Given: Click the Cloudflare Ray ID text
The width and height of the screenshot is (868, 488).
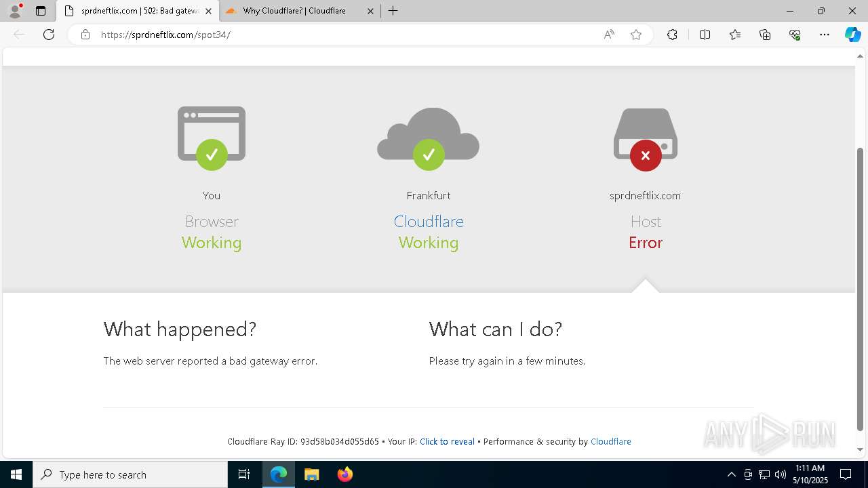Looking at the screenshot, I should pos(303,441).
